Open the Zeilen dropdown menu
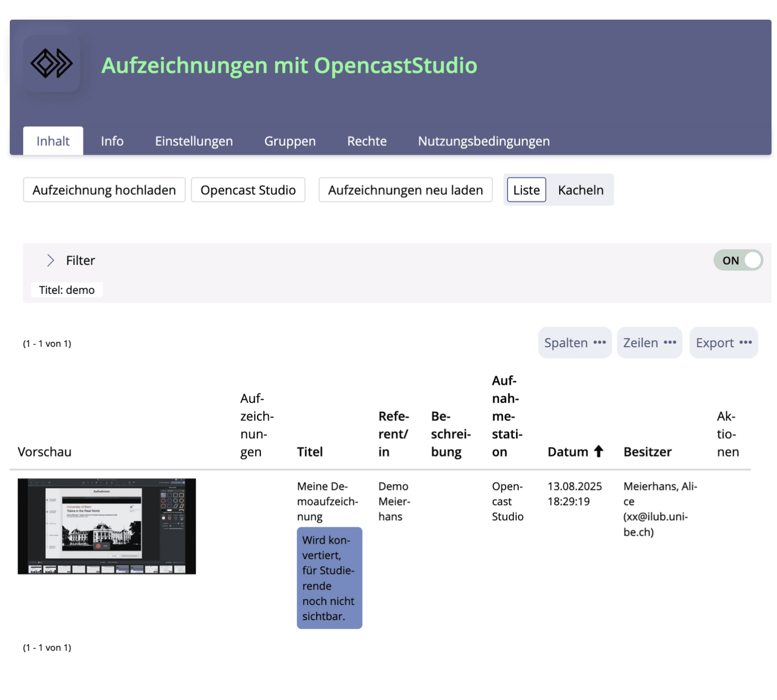Image resolution: width=777 pixels, height=700 pixels. [649, 343]
